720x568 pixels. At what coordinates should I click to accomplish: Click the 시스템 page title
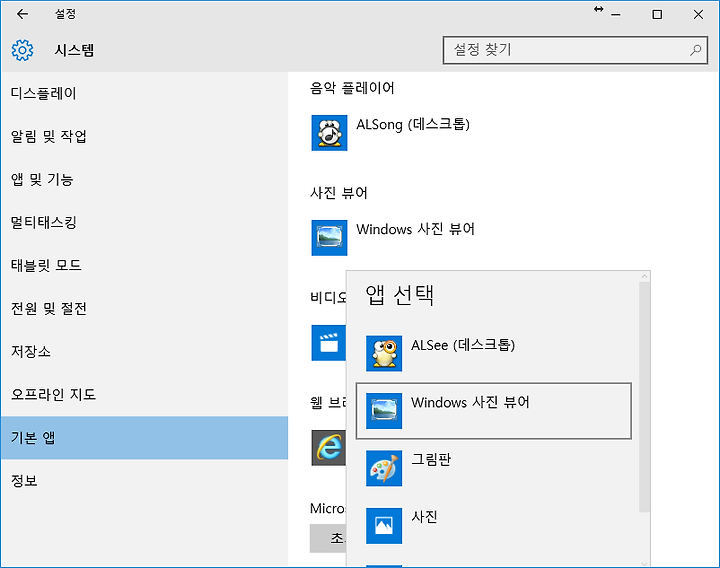tap(74, 50)
